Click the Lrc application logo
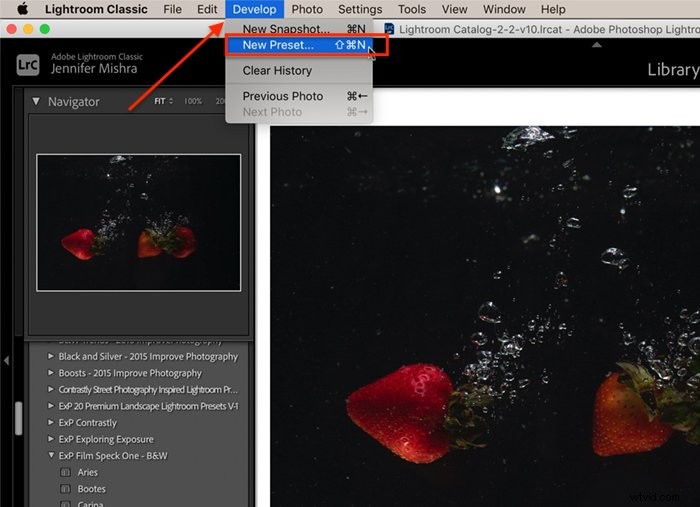The image size is (700, 507). point(28,65)
